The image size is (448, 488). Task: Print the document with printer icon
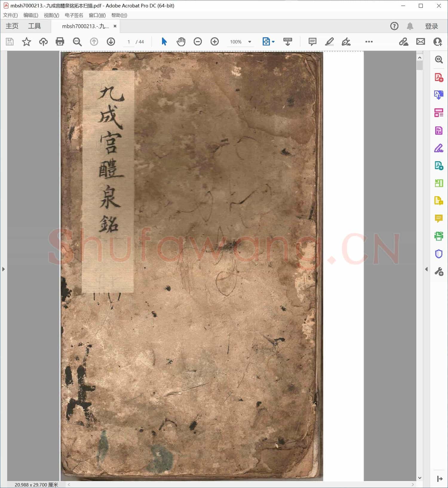click(x=60, y=42)
